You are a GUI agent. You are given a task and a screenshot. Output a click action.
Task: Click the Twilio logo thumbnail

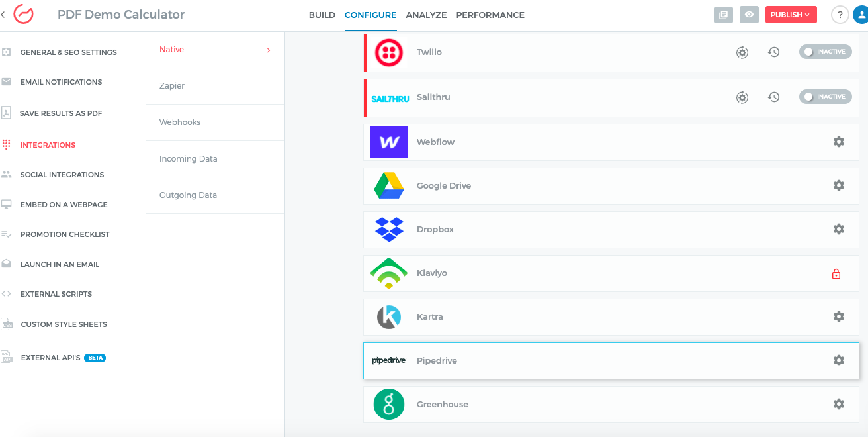pyautogui.click(x=389, y=52)
